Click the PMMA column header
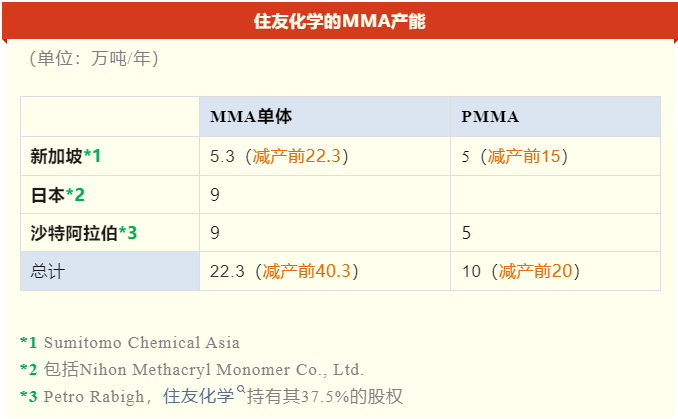 click(x=555, y=117)
